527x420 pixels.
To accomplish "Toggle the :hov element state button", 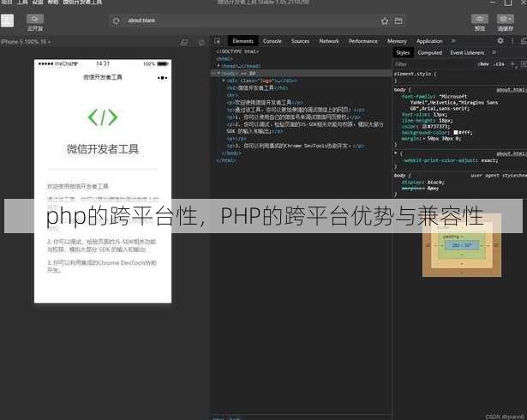I will pos(483,64).
